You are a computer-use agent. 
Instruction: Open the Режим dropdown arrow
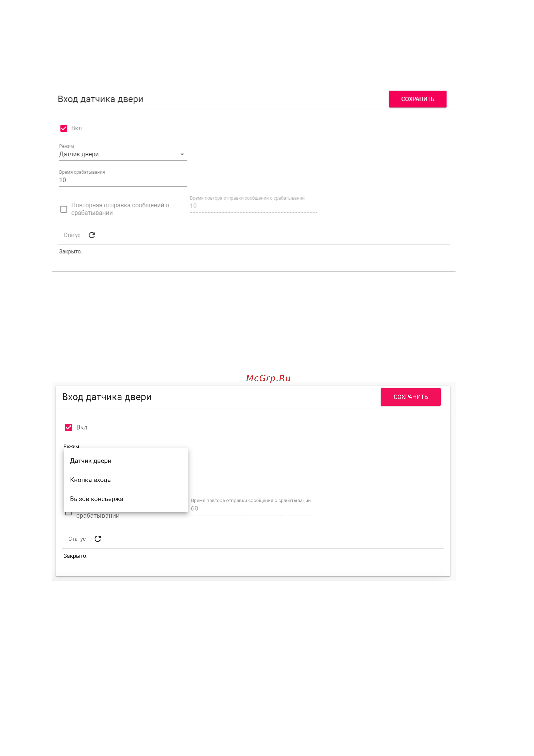pyautogui.click(x=182, y=154)
